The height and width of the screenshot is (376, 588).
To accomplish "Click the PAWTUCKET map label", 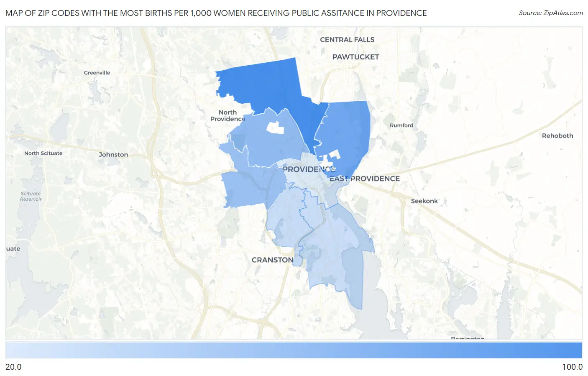I will 355,57.
